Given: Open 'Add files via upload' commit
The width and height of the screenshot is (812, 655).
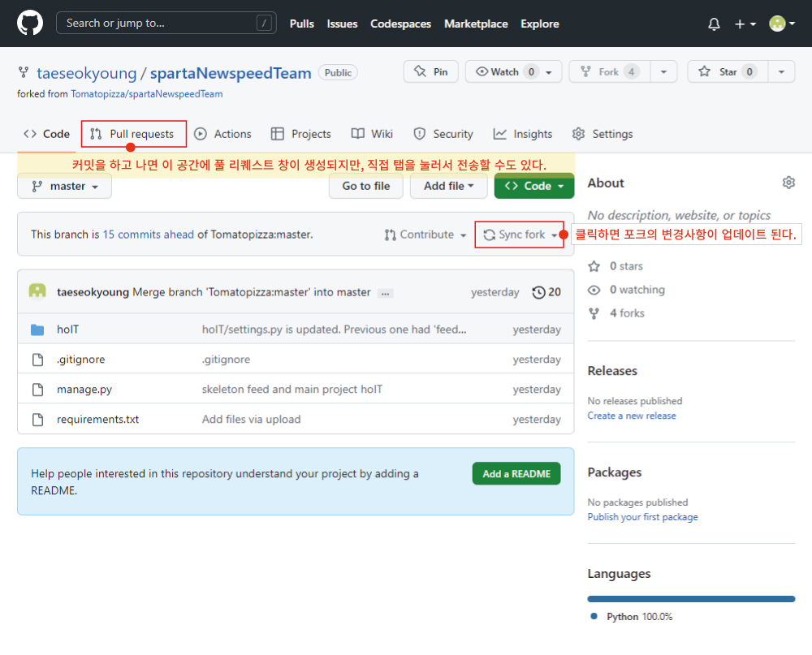Looking at the screenshot, I should click(251, 420).
